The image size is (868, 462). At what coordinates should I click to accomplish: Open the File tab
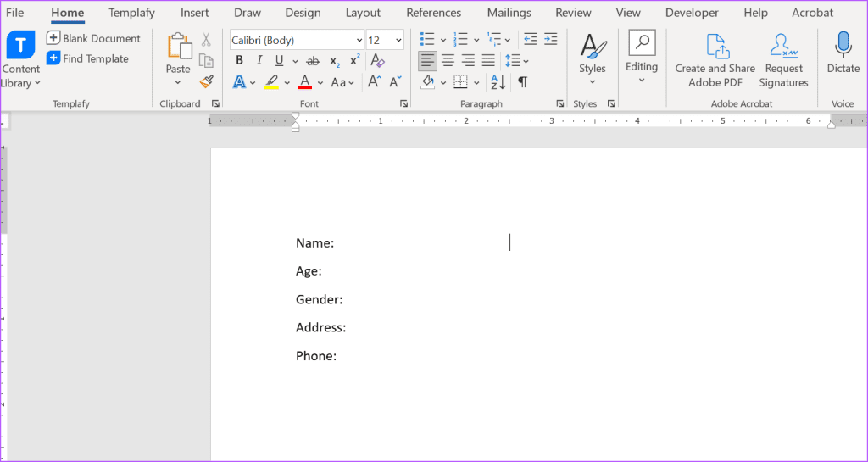[15, 13]
